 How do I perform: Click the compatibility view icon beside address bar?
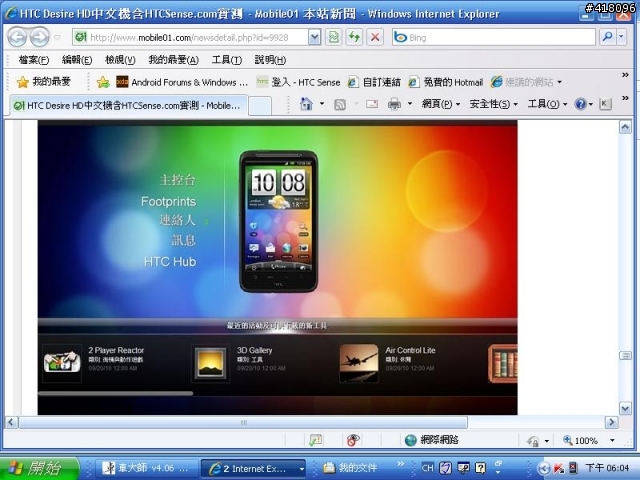[334, 38]
